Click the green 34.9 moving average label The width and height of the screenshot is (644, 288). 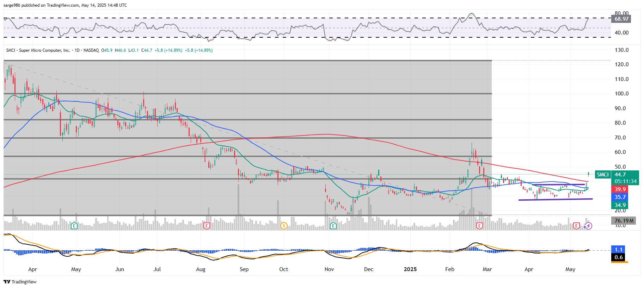click(x=620, y=205)
